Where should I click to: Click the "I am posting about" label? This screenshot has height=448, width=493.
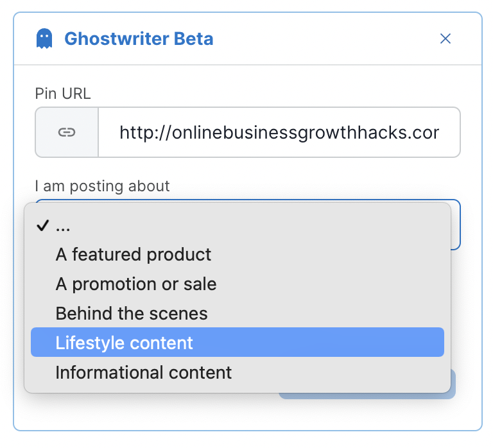click(x=102, y=186)
